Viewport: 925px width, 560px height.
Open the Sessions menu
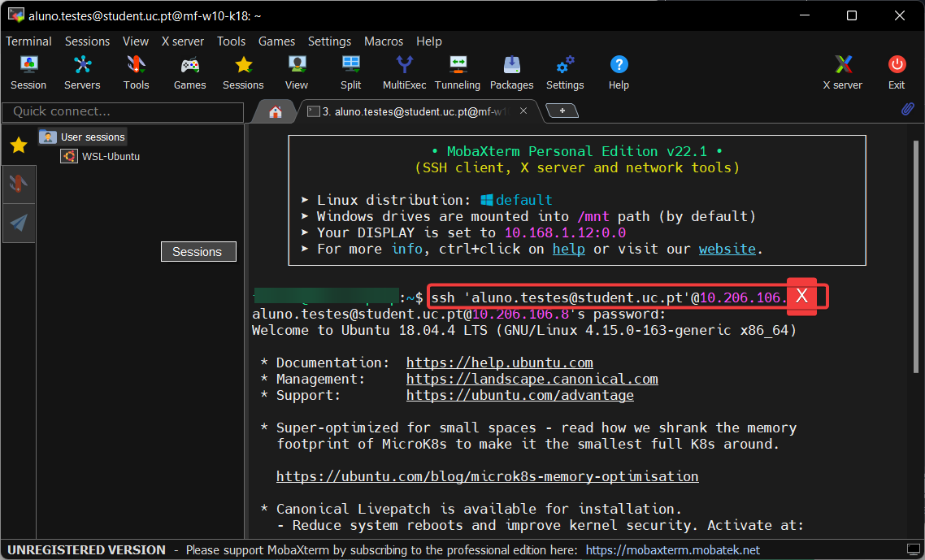click(87, 41)
